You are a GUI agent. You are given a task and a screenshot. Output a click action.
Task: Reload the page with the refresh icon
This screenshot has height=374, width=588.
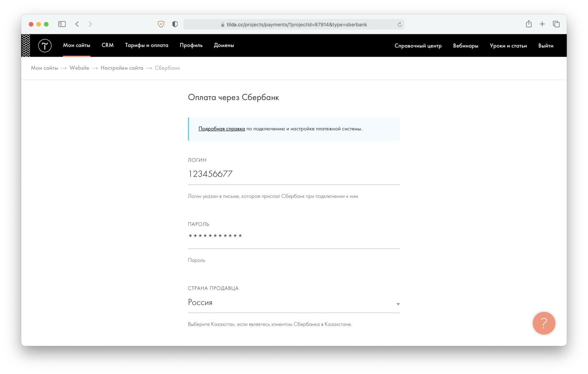point(399,25)
